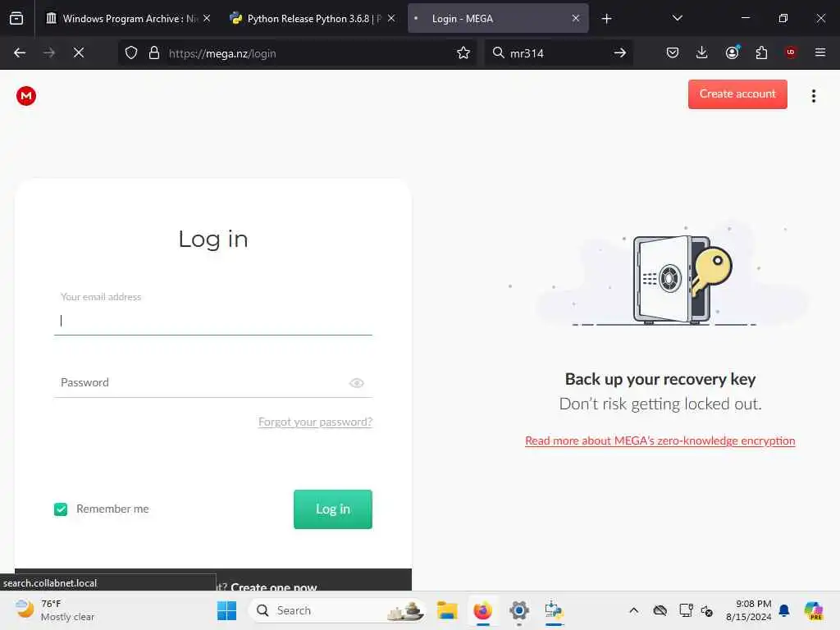Image resolution: width=840 pixels, height=630 pixels.
Task: Open the Firefox account icon
Action: point(732,52)
